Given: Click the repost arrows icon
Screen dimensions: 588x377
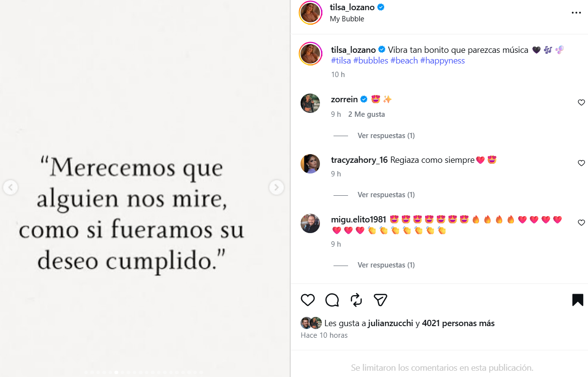Looking at the screenshot, I should coord(356,300).
